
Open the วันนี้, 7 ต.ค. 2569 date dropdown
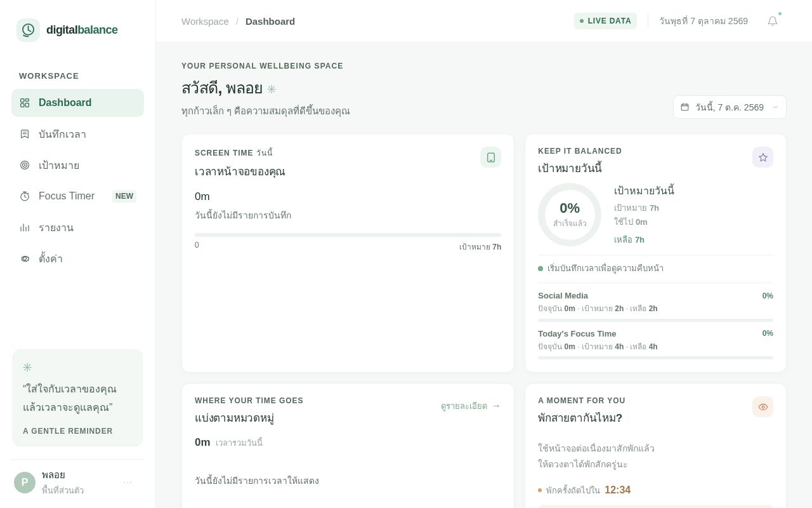[x=730, y=107]
